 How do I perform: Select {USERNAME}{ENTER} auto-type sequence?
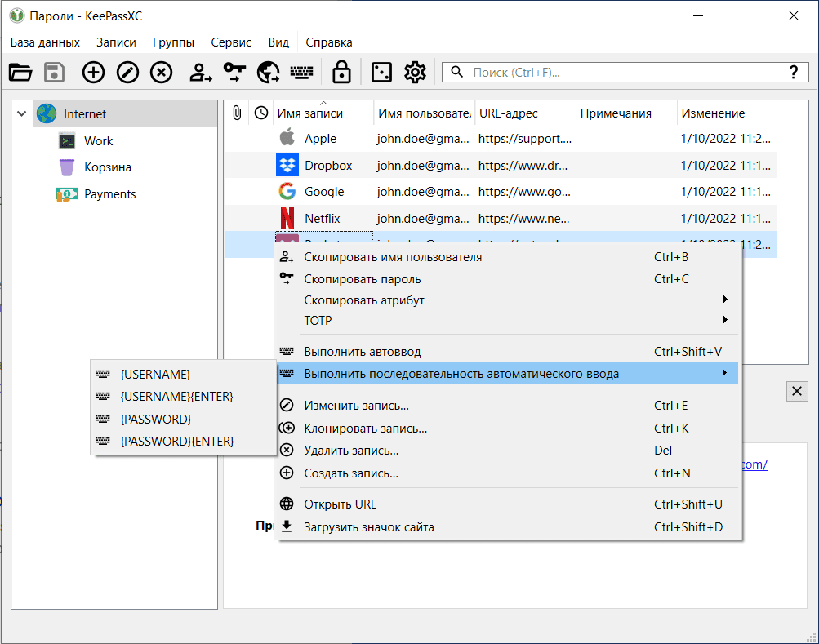point(176,396)
